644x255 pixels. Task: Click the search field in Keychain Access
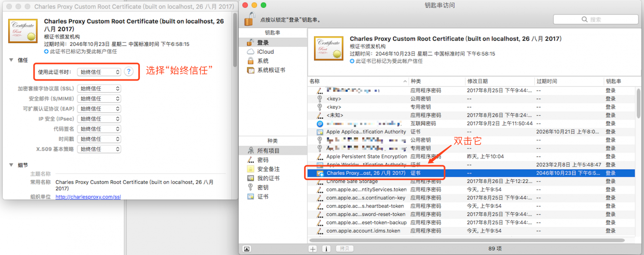pyautogui.click(x=596, y=19)
